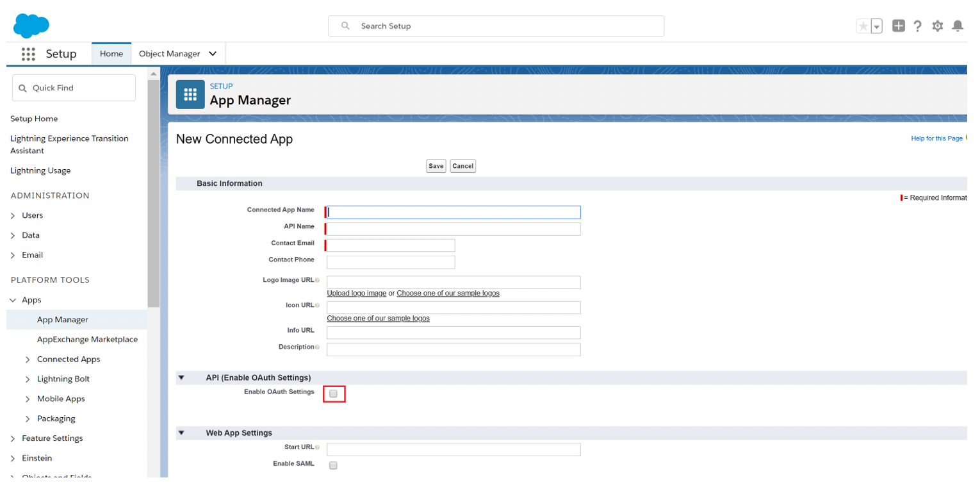980x496 pixels.
Task: Open AppExchange Marketplace in the sidebar
Action: [87, 340]
